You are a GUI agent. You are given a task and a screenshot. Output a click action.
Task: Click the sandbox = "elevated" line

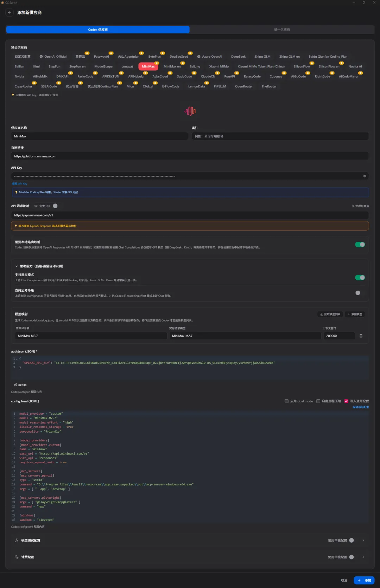pos(37,520)
